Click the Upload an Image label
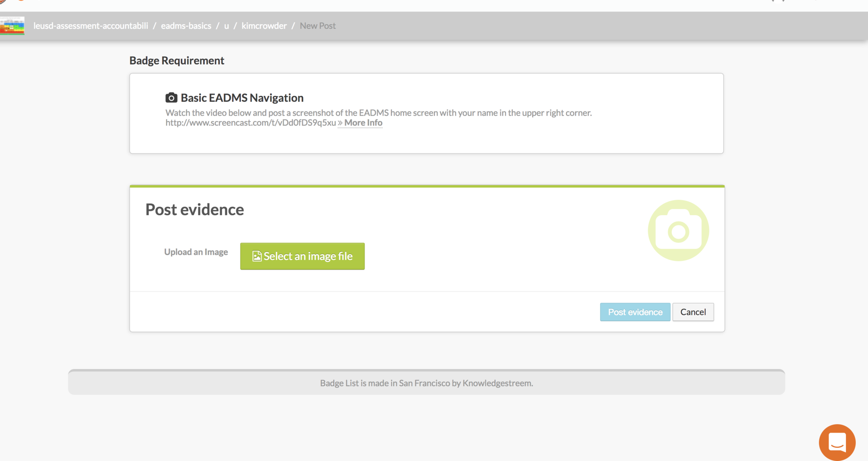 point(196,252)
